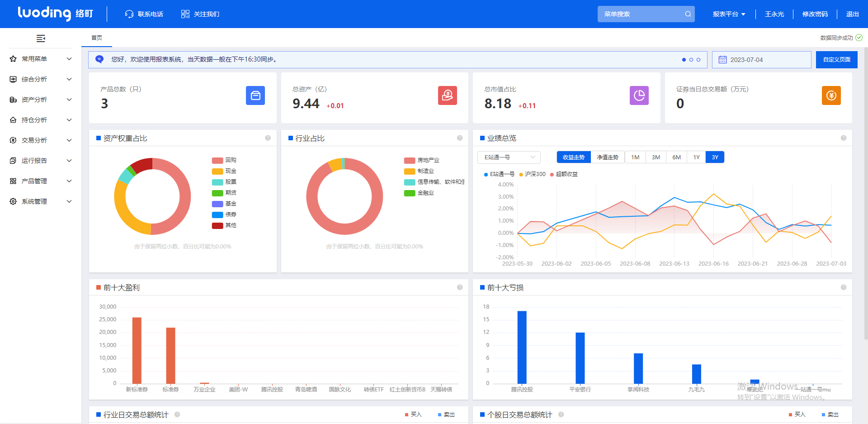Image resolution: width=868 pixels, height=424 pixels.
Task: Click the 常用菜单 star icon
Action: click(13, 59)
